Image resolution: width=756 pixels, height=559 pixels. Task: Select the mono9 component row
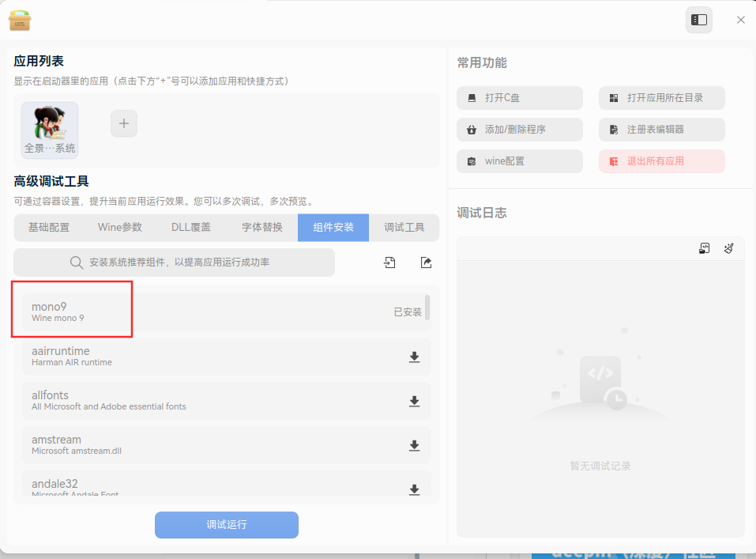coord(226,312)
